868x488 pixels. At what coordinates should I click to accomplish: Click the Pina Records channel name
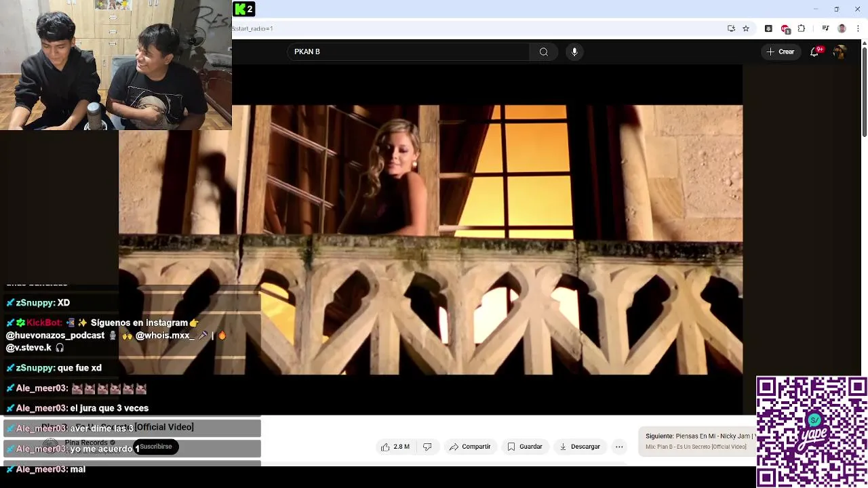pyautogui.click(x=87, y=443)
